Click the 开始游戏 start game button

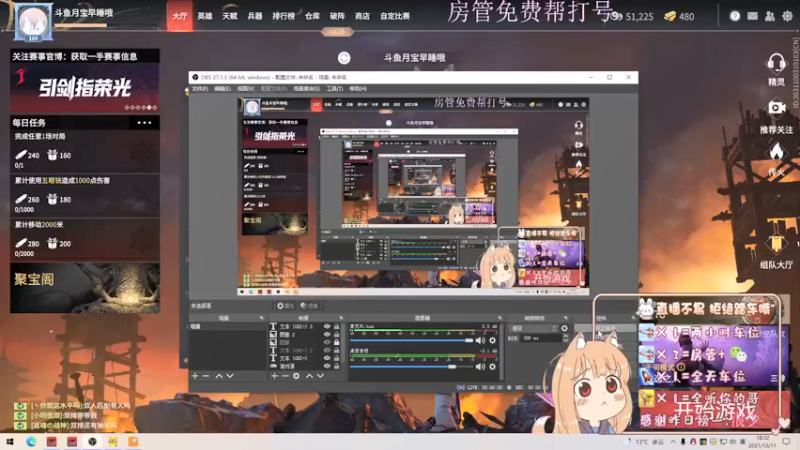click(716, 410)
